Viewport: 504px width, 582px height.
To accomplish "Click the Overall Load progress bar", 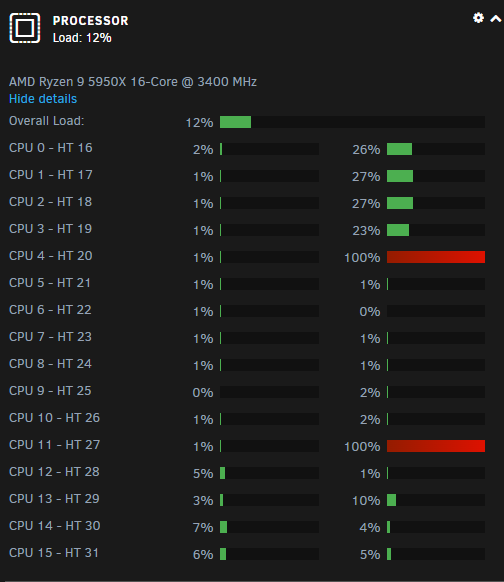I will coord(352,122).
